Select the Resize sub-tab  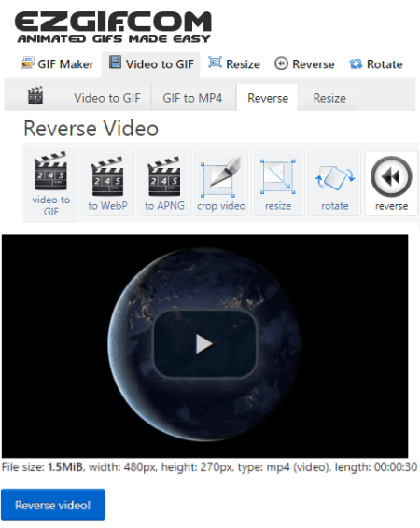tap(329, 98)
